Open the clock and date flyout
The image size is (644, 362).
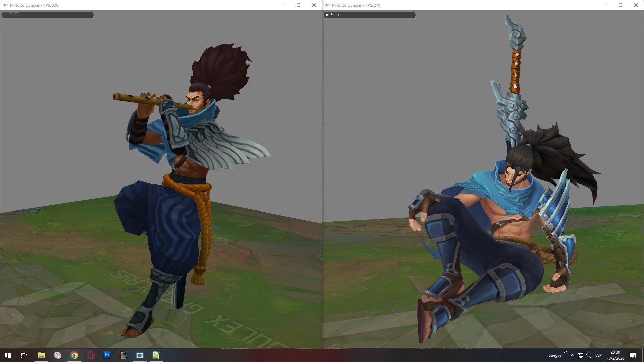(615, 355)
